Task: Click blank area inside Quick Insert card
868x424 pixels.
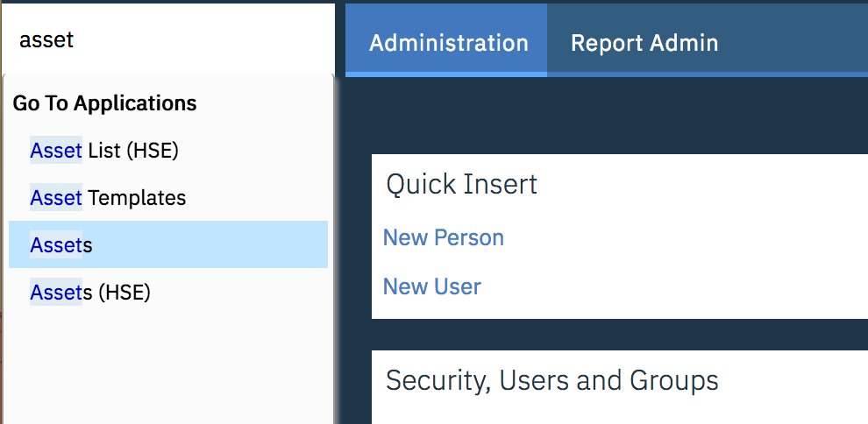Action: [x=692, y=260]
